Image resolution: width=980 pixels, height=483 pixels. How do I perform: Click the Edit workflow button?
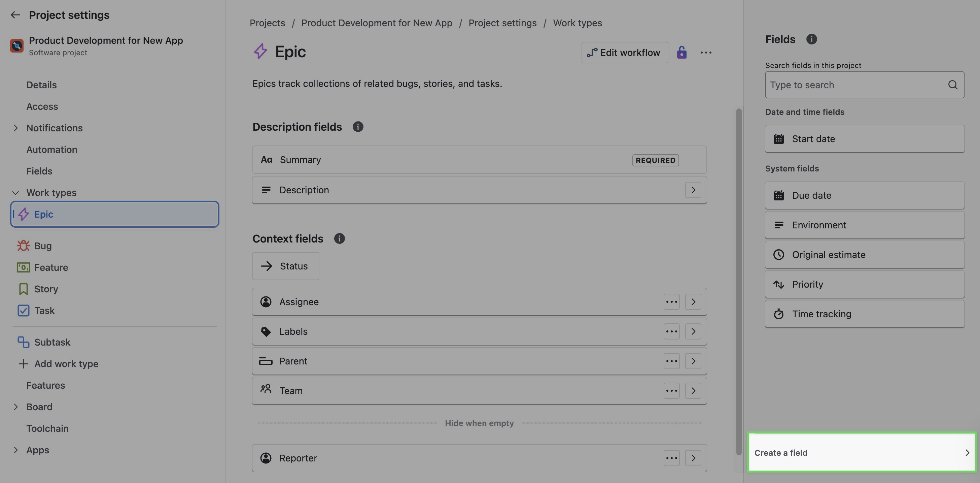coord(624,53)
